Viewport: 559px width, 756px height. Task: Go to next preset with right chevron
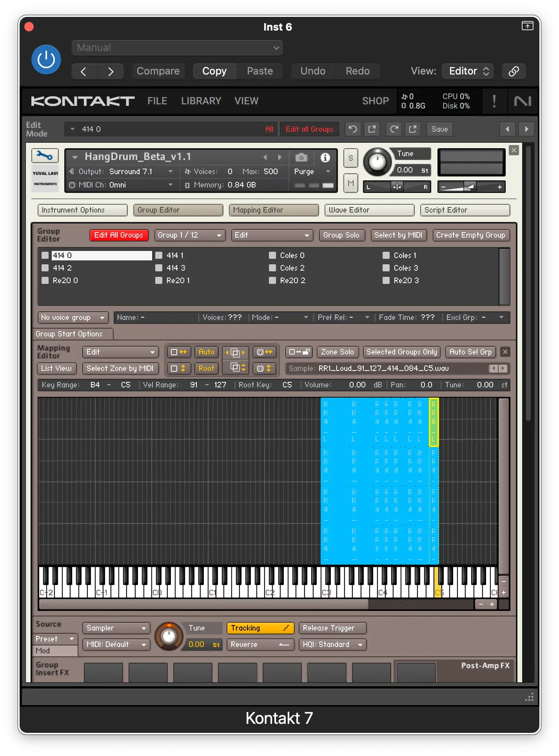tap(111, 71)
